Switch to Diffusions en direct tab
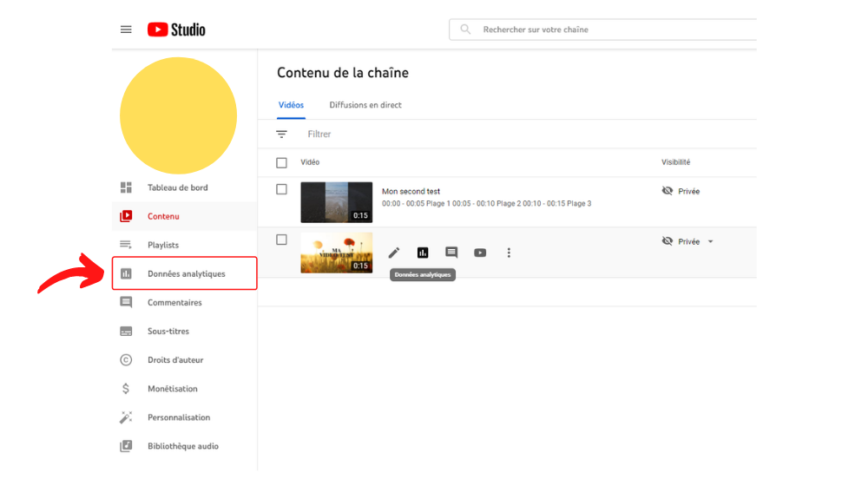Image resolution: width=868 pixels, height=486 pixels. [365, 105]
